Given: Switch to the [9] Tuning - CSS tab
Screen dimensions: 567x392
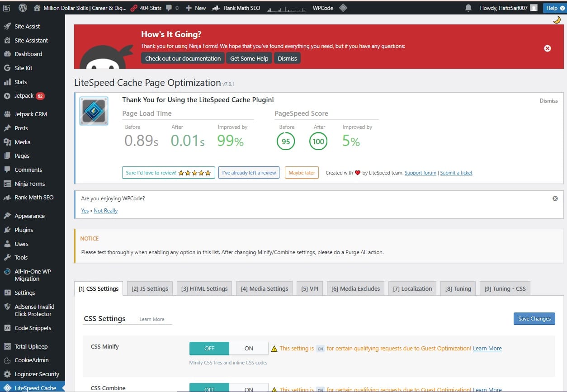Looking at the screenshot, I should (x=505, y=288).
